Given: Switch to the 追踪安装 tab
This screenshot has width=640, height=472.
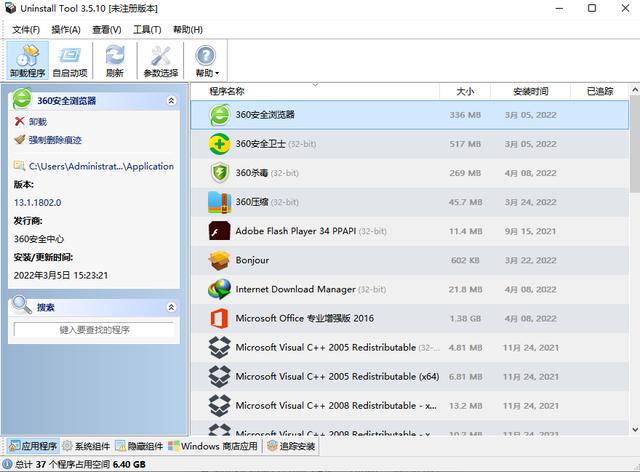Looking at the screenshot, I should pyautogui.click(x=291, y=446).
